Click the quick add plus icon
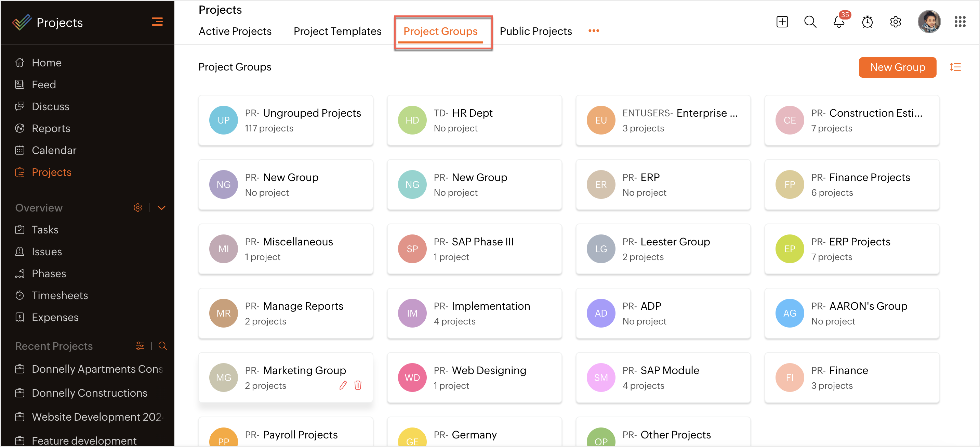Viewport: 980px width, 447px height. pyautogui.click(x=782, y=22)
